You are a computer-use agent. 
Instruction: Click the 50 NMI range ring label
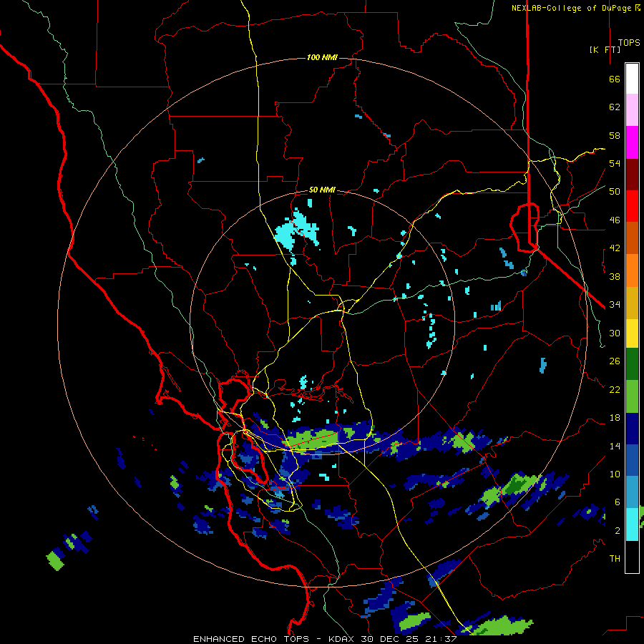tap(322, 190)
